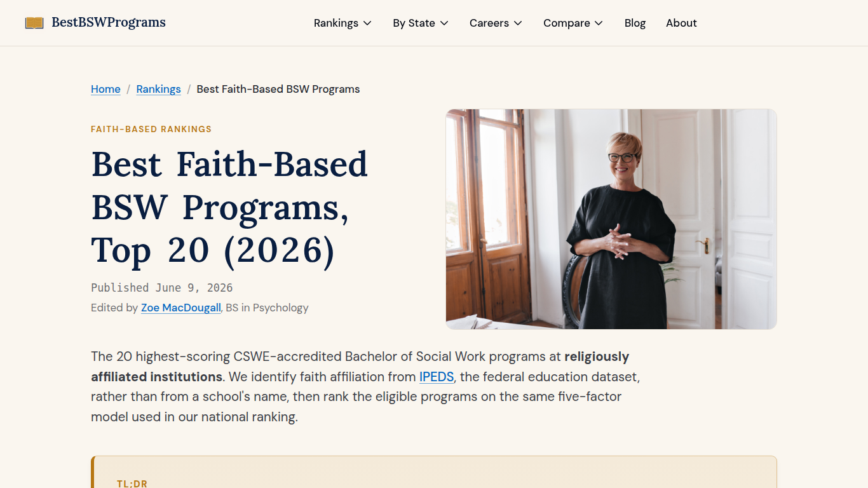
Task: Expand the Careers chevron arrow
Action: 518,23
